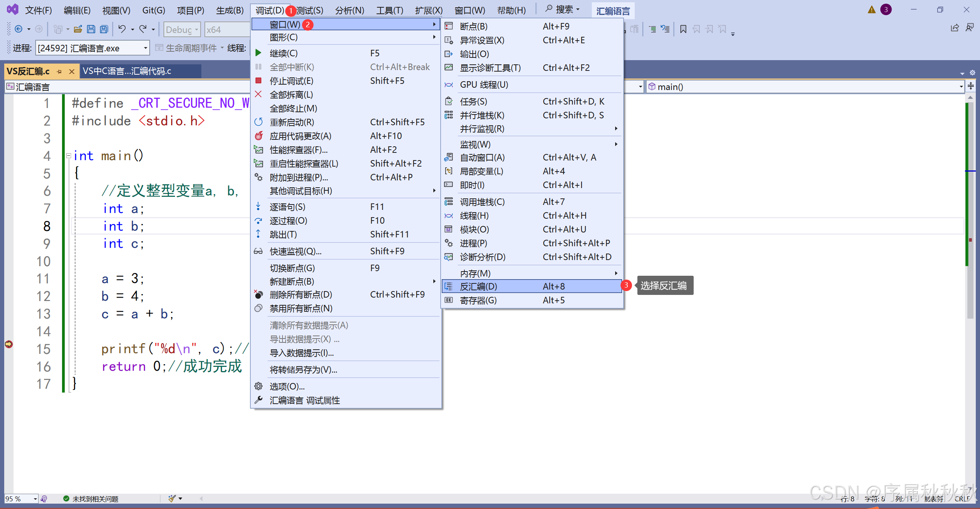The height and width of the screenshot is (509, 980).
Task: Click the Performance Profiler icon
Action: click(258, 149)
